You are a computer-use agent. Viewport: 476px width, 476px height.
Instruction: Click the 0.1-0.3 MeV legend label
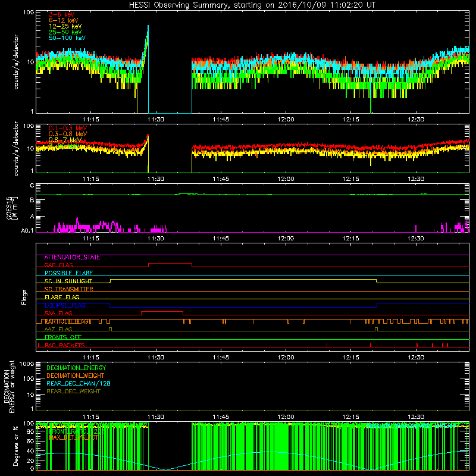(68, 128)
